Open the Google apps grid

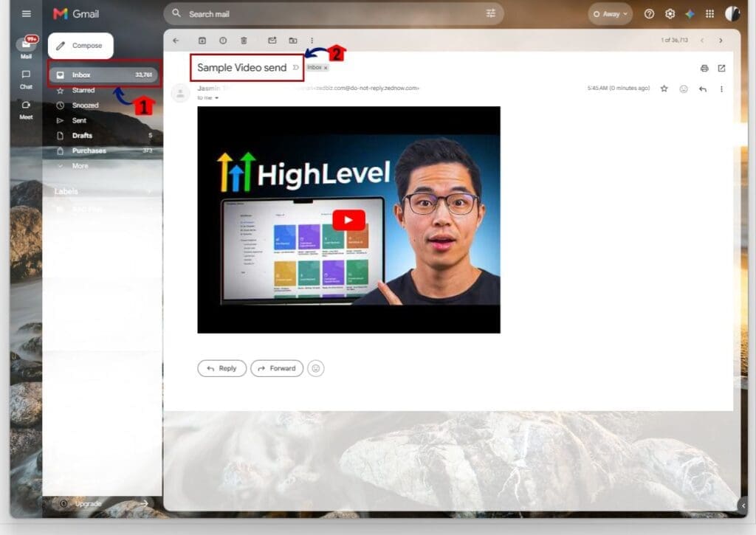709,14
